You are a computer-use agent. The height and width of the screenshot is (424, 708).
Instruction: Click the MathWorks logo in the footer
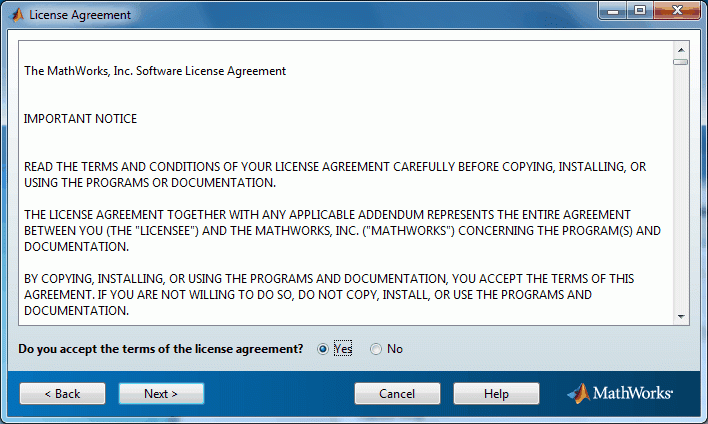[x=620, y=393]
